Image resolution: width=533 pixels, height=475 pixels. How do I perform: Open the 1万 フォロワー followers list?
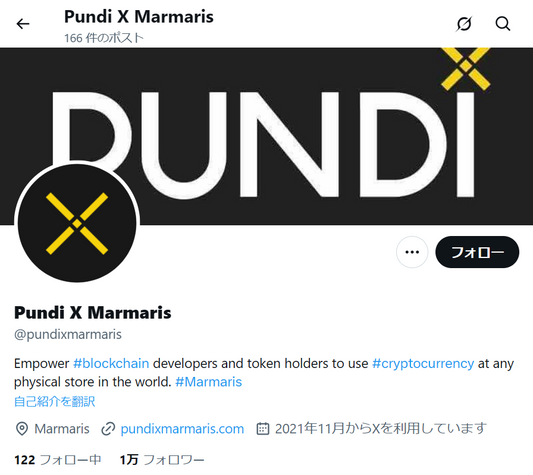click(x=162, y=460)
